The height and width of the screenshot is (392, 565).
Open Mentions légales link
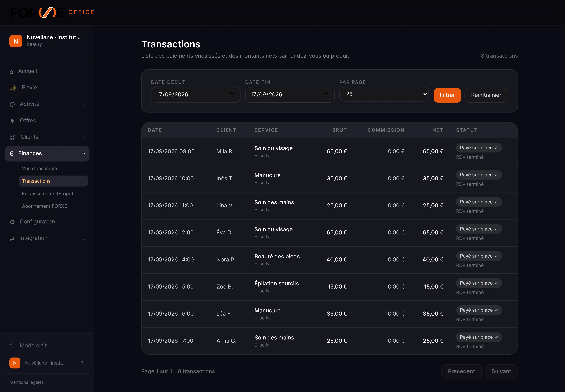pyautogui.click(x=27, y=382)
